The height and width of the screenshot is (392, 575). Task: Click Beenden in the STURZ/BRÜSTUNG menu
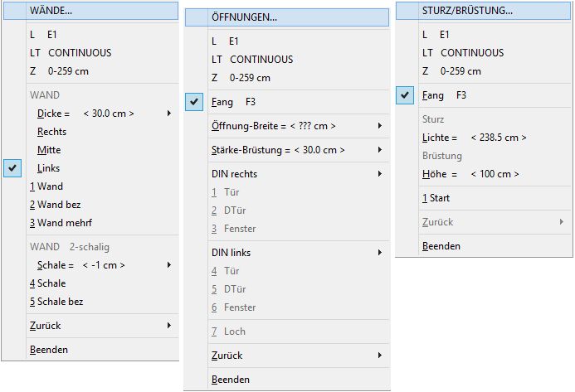(441, 246)
